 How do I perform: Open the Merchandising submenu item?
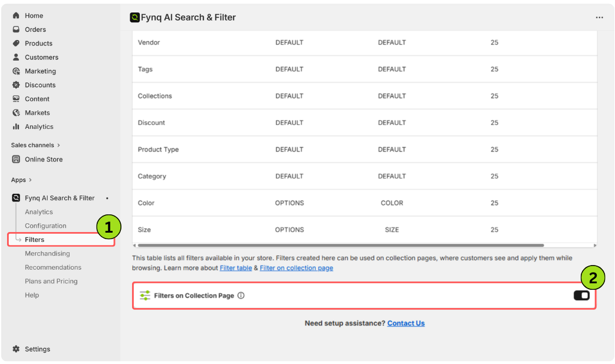tap(47, 253)
